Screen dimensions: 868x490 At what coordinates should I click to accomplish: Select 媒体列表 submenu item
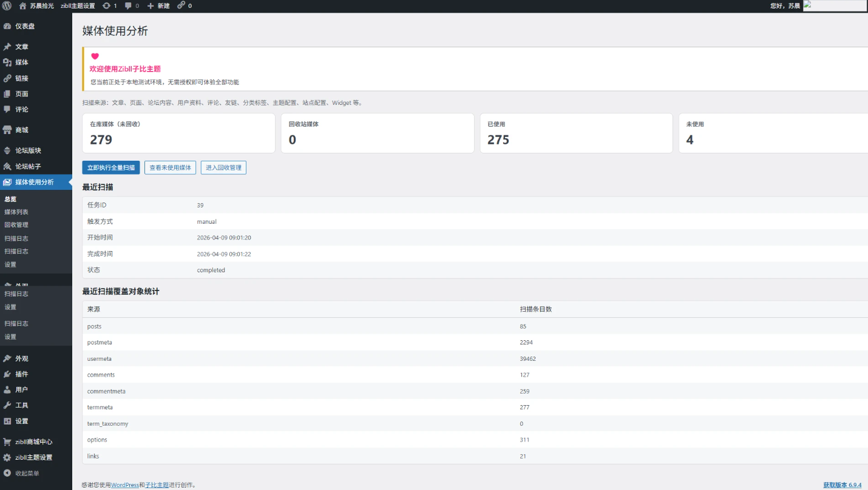point(16,212)
